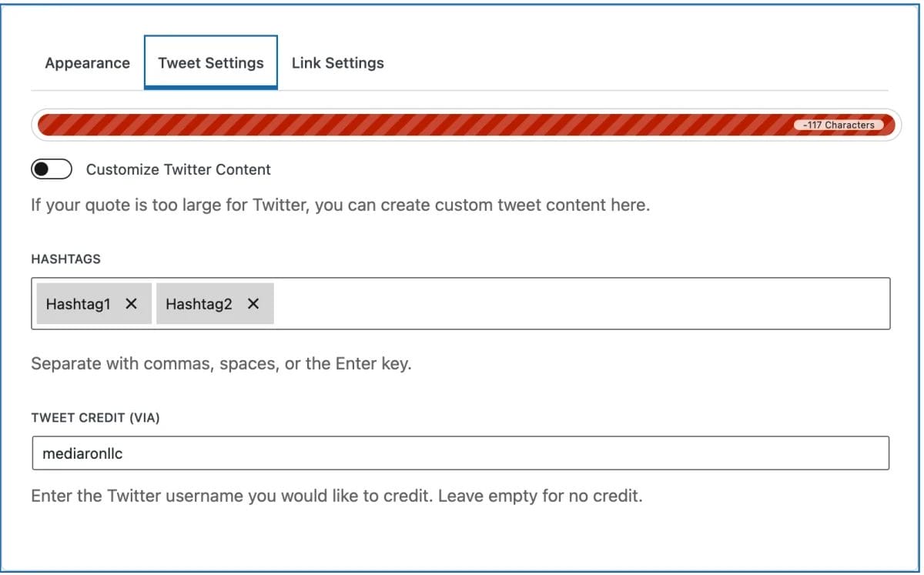Select the Tweet Settings tab
Screen dimensions: 924x575
(211, 63)
